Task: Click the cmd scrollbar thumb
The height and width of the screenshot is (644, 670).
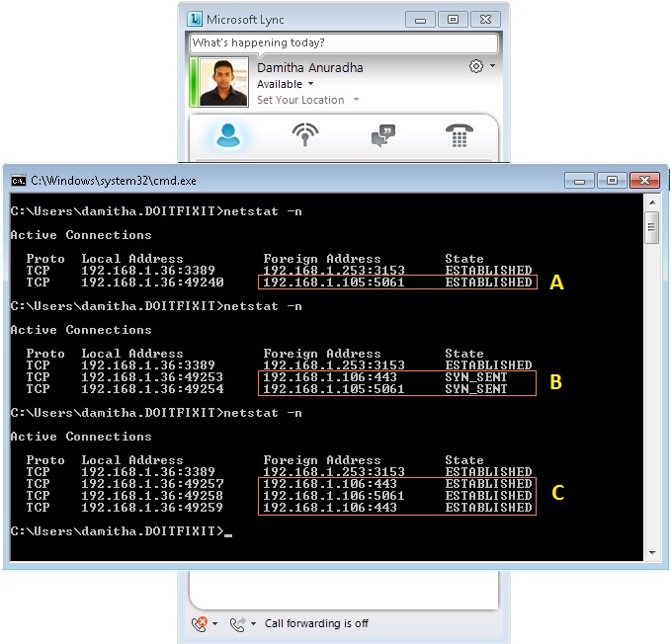Action: (652, 227)
